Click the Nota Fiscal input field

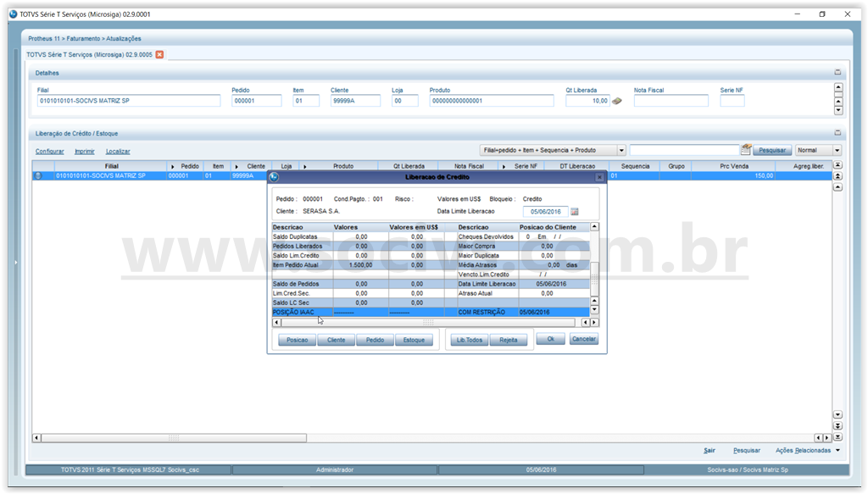click(671, 101)
